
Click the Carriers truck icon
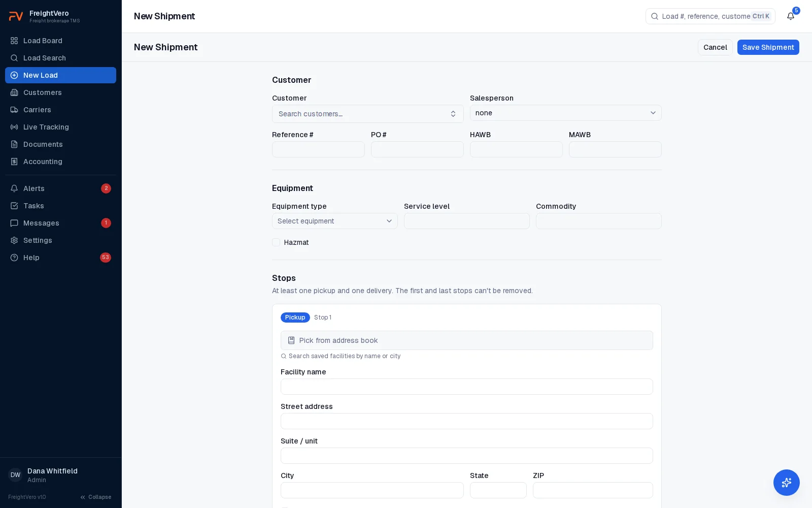(x=14, y=110)
